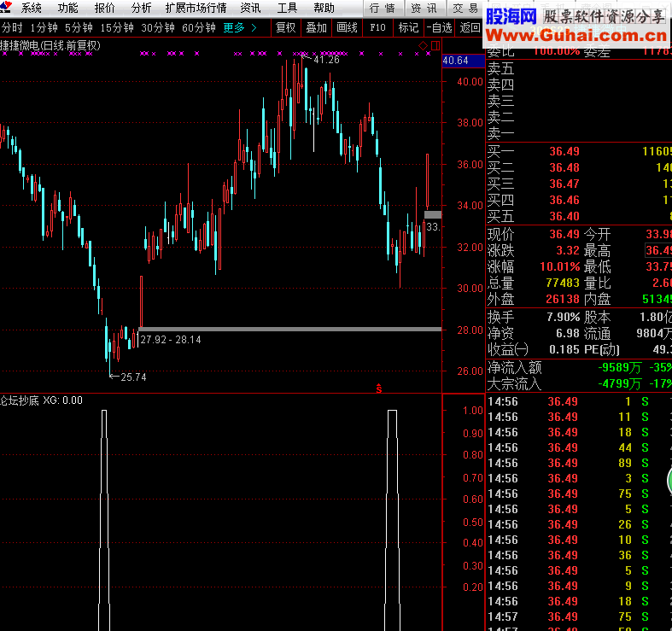Click the 涨跌 value 3.32
Screen dimensions: 672x631
(x=568, y=250)
